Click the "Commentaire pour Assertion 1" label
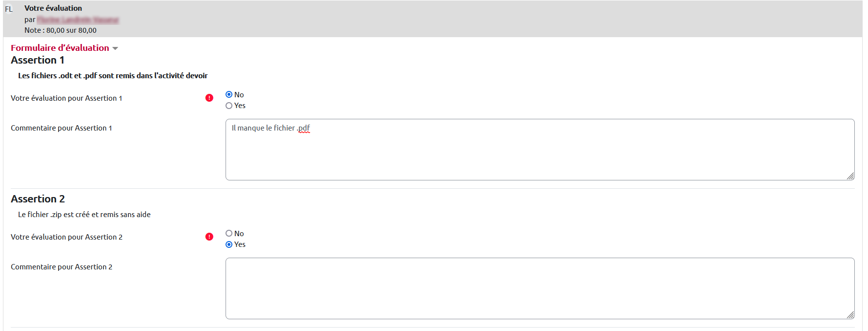Screen dimensions: 868x331 pyautogui.click(x=62, y=128)
